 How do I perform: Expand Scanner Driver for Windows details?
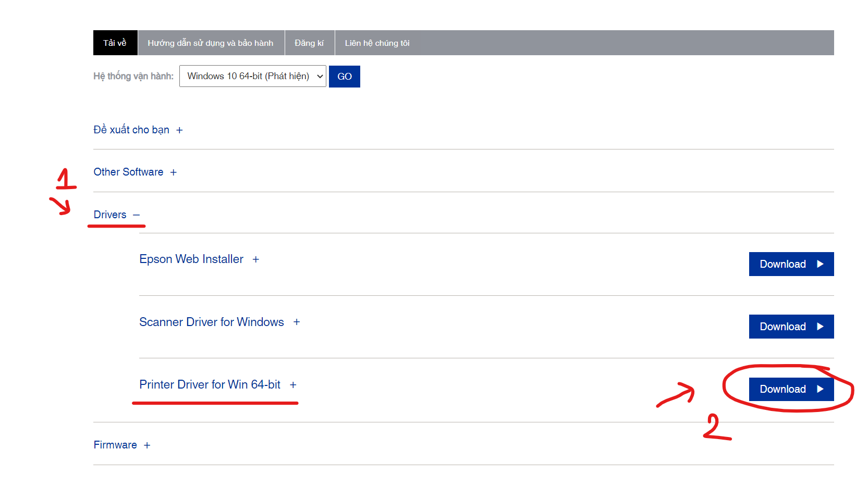pyautogui.click(x=211, y=322)
